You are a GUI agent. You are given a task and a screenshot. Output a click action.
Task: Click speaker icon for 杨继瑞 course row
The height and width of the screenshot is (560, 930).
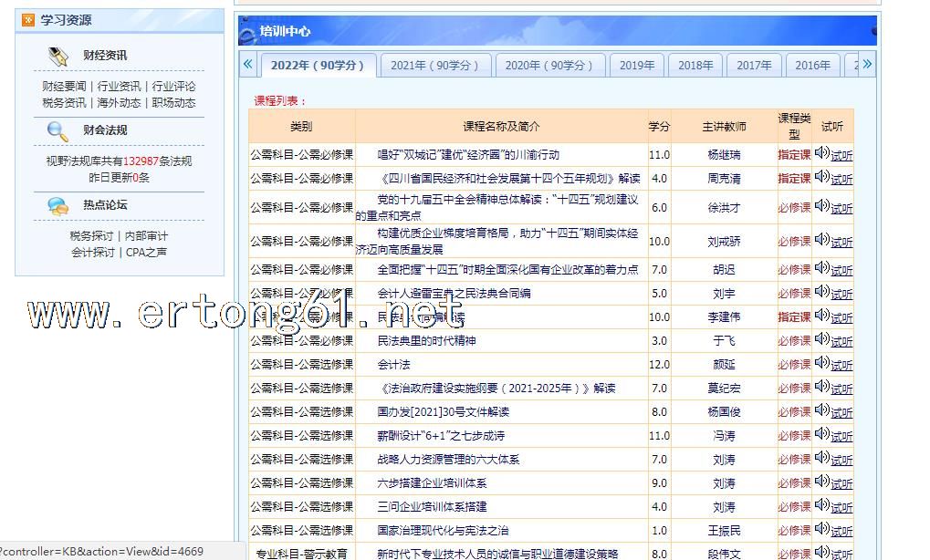pyautogui.click(x=821, y=153)
